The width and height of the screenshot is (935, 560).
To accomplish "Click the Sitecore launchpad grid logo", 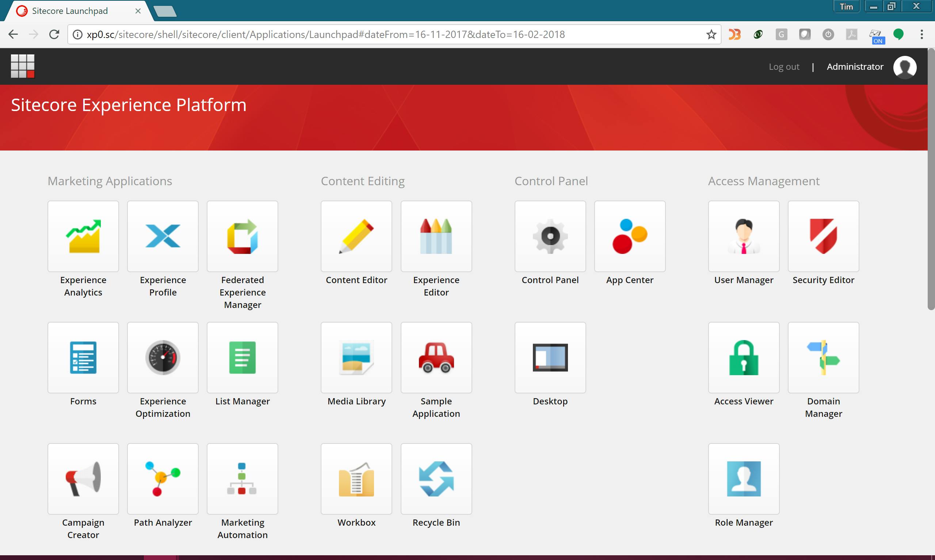I will pos(23,66).
